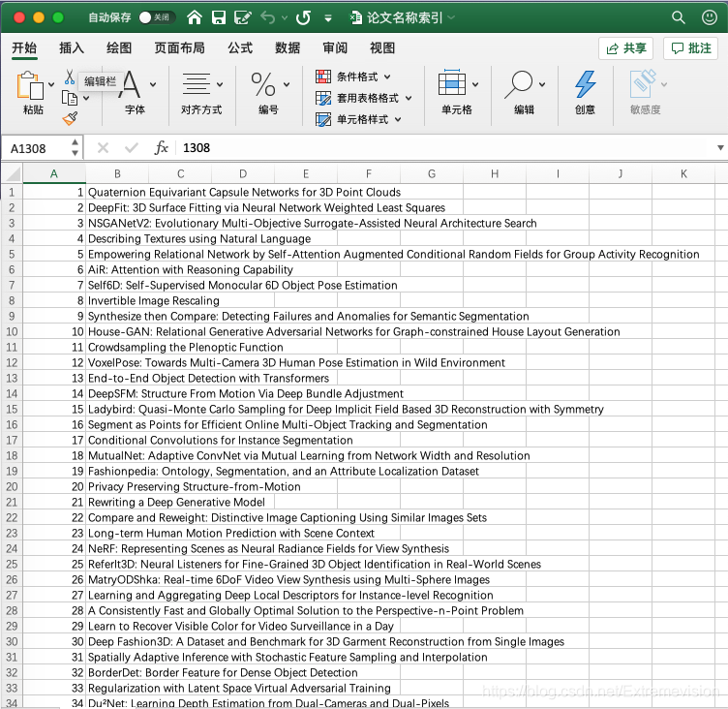728x709 pixels.
Task: Click cell 'Rewriting a Deep Generative Model'
Action: pyautogui.click(x=176, y=503)
